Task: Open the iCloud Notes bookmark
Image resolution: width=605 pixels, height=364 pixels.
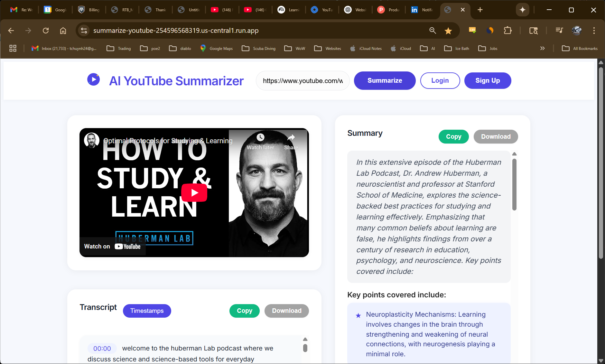Action: [x=366, y=48]
